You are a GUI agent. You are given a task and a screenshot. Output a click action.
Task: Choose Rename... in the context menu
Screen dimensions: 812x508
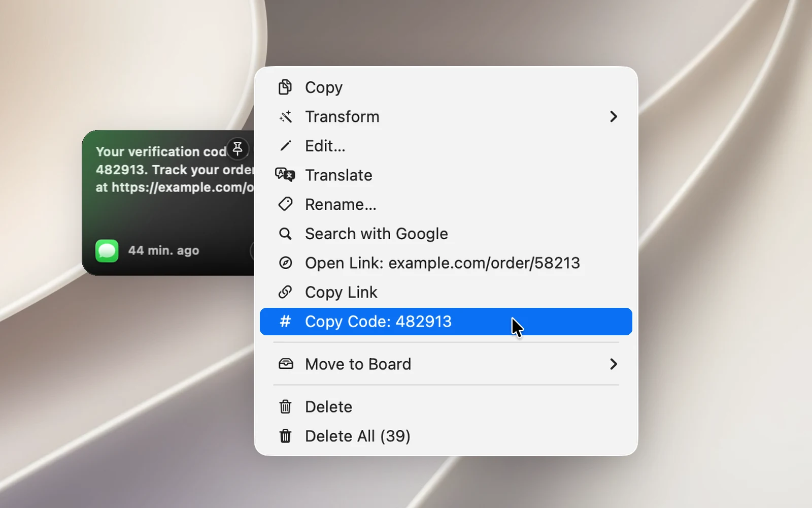(x=446, y=204)
